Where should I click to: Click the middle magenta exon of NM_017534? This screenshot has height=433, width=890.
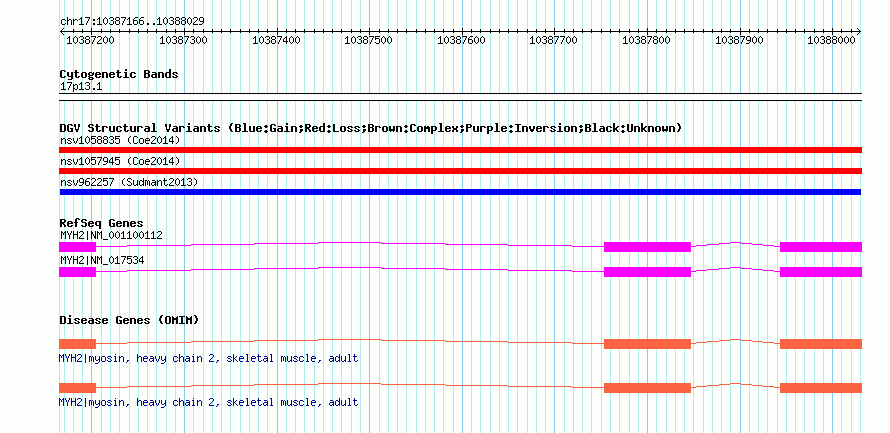[x=648, y=272]
